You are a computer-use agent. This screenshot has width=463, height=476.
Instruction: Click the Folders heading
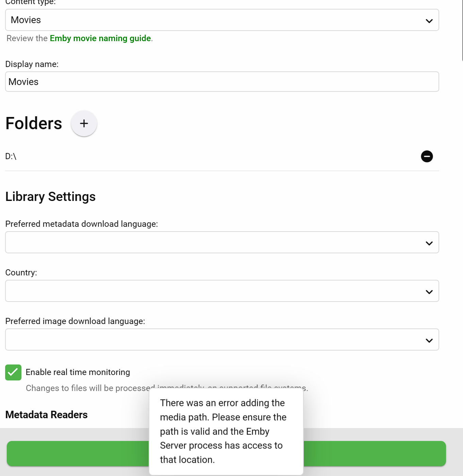34,123
